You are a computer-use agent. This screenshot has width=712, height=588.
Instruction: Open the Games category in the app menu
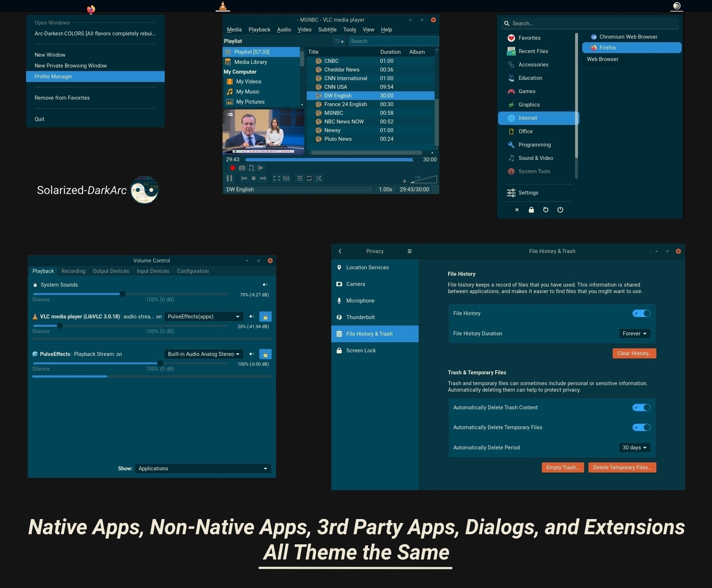click(538, 91)
